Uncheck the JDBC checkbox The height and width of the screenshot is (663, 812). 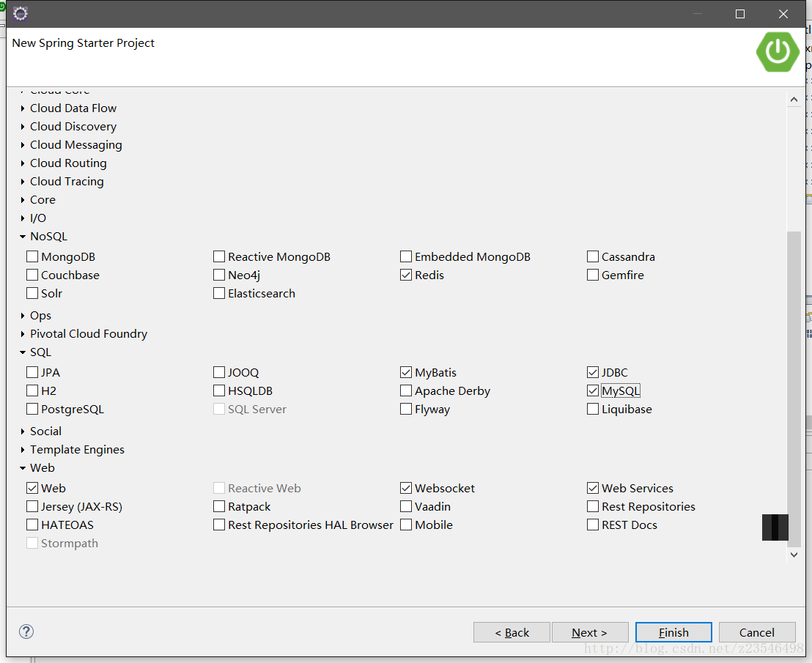tap(593, 373)
